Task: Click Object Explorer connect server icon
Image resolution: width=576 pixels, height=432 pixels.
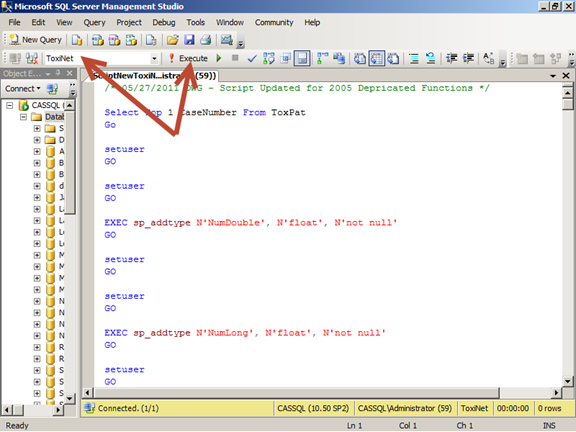Action: pos(52,89)
